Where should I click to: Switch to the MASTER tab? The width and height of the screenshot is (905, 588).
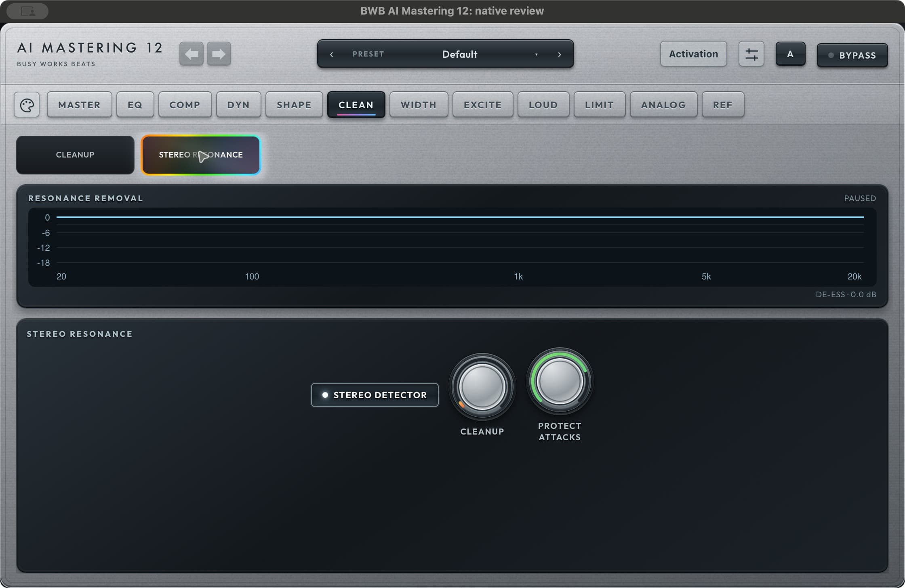[x=79, y=105]
